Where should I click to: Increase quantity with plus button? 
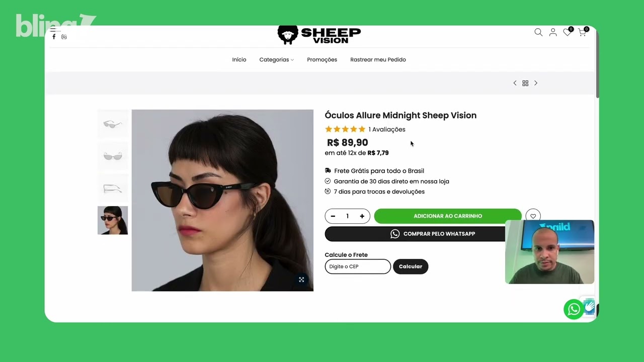pos(362,216)
